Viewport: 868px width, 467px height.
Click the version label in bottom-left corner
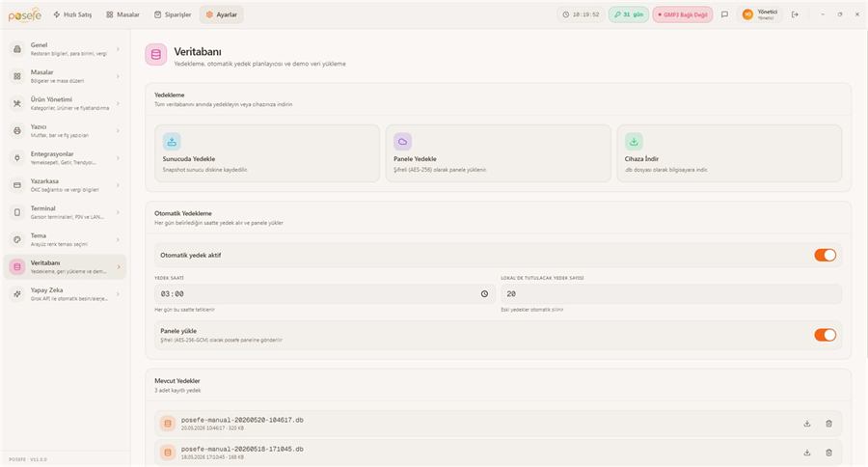[28, 459]
